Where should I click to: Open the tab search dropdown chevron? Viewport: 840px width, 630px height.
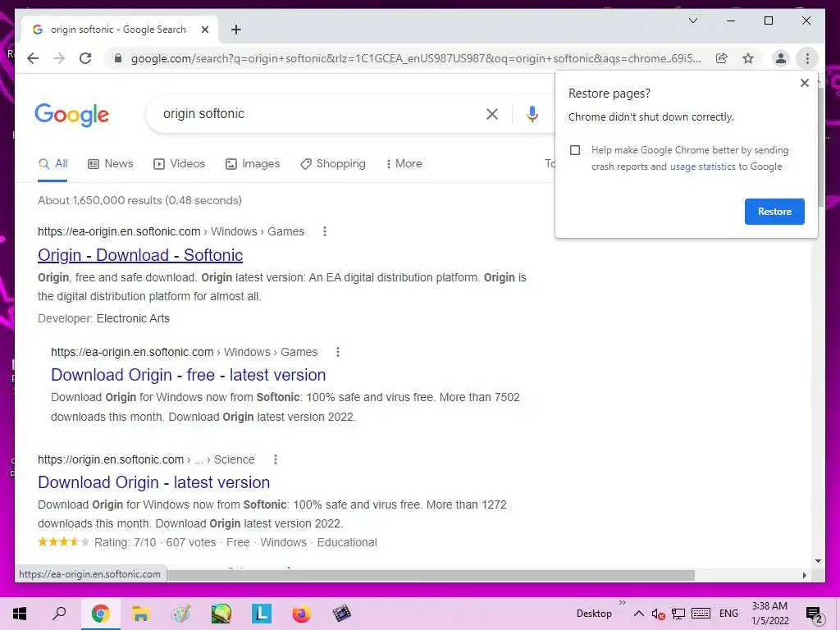pos(692,21)
